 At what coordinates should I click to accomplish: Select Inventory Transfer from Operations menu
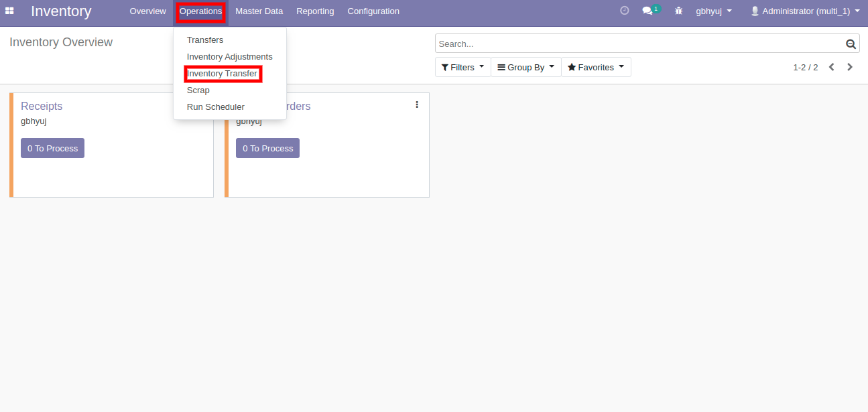222,74
